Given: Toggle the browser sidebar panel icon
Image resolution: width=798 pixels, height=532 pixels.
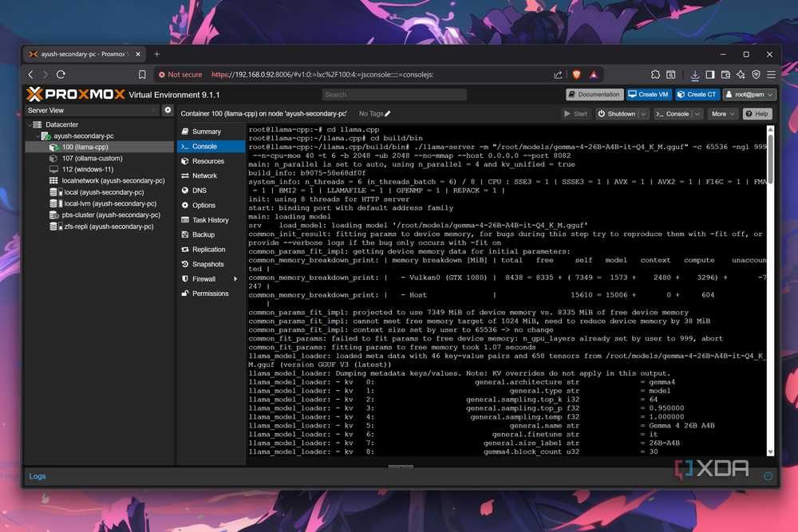Looking at the screenshot, I should coord(710,75).
